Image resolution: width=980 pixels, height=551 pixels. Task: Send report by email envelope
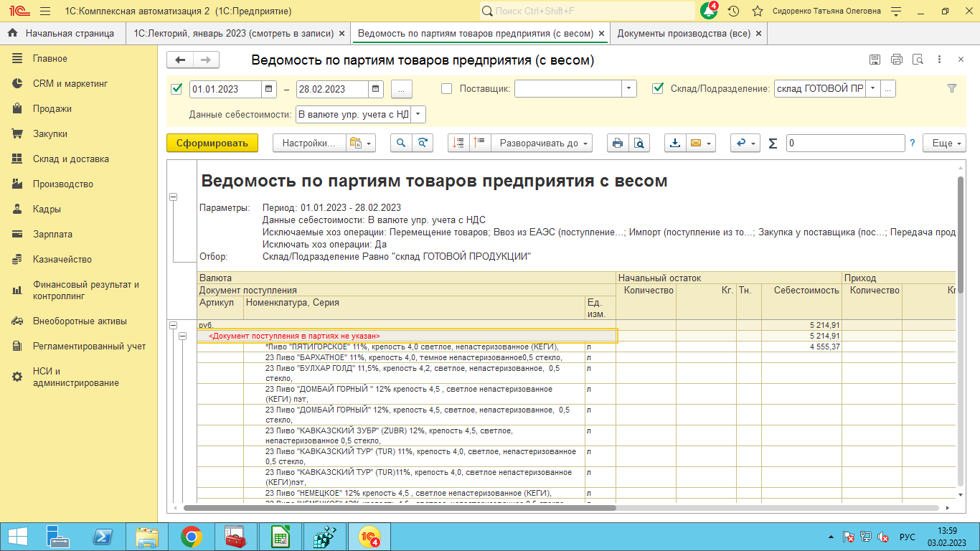tap(695, 143)
